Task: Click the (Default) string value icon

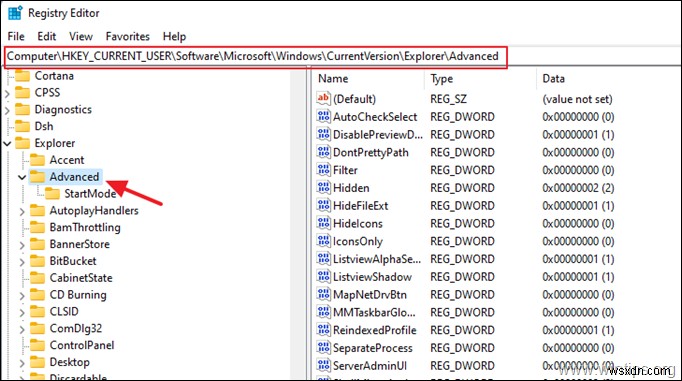Action: tap(324, 99)
